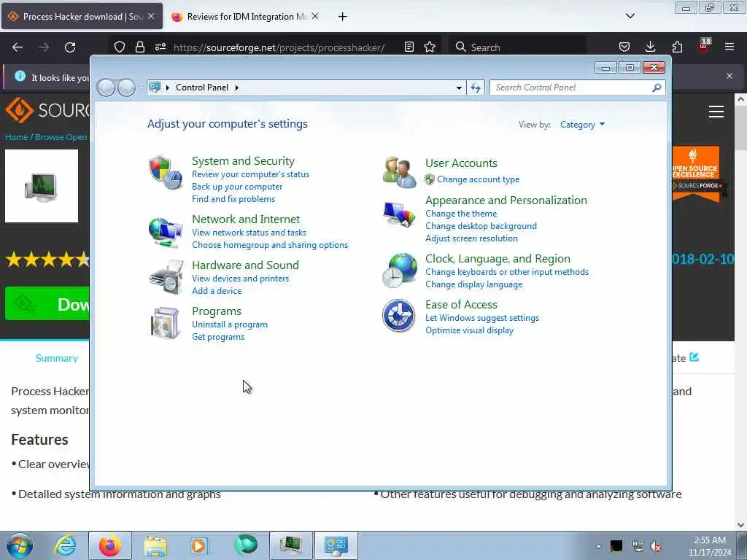This screenshot has width=747, height=560.
Task: Click the Firefox Search box
Action: [519, 47]
